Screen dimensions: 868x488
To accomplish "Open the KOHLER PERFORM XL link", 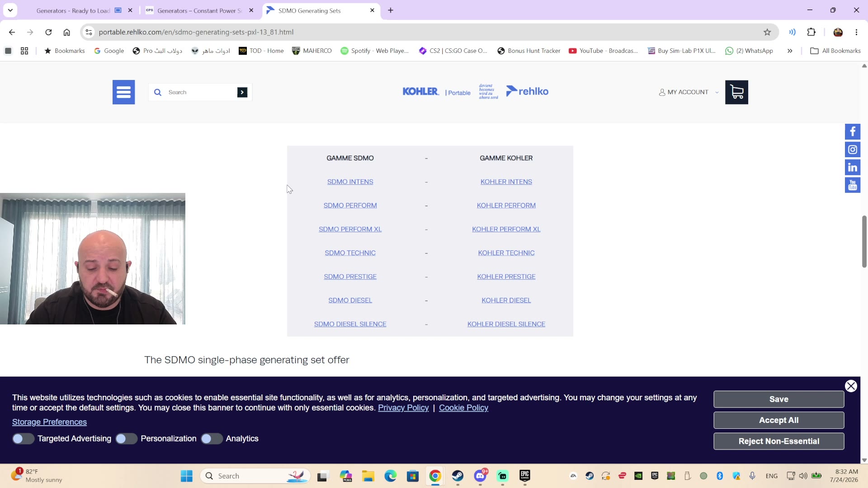I will (506, 229).
